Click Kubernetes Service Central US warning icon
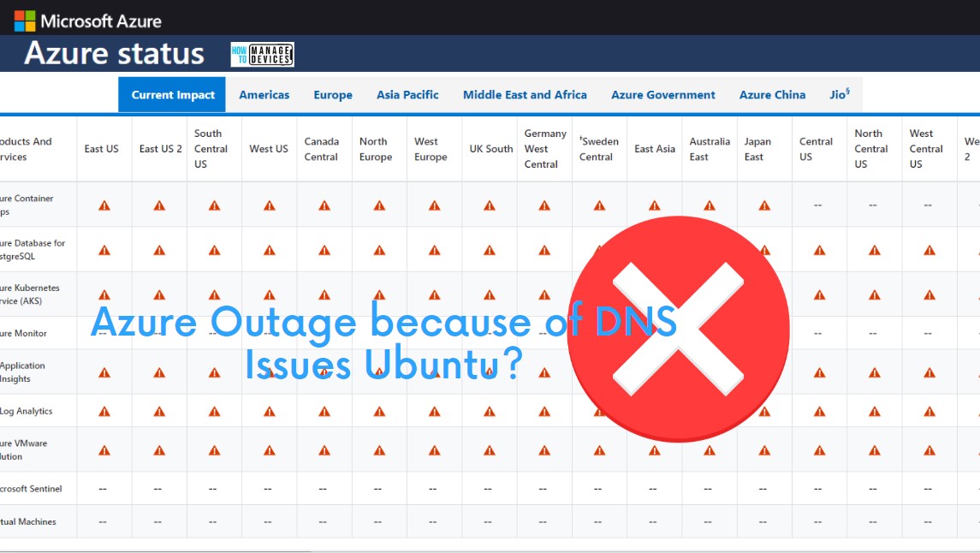The image size is (980, 553). point(819,295)
